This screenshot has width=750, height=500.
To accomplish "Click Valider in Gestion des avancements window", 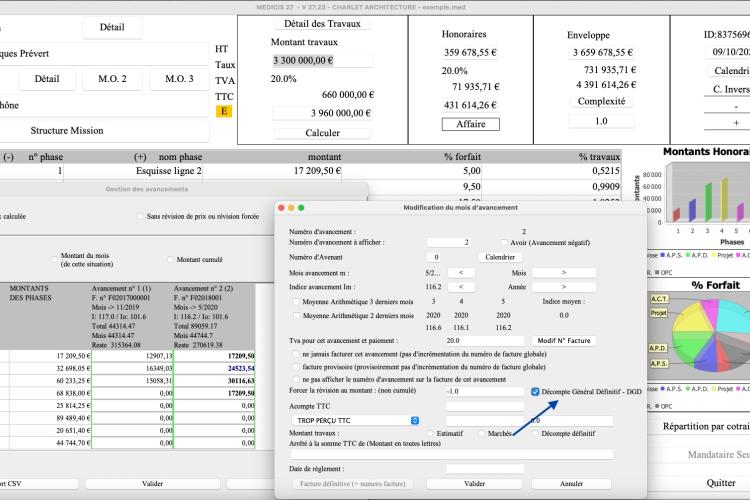I will pos(153,484).
